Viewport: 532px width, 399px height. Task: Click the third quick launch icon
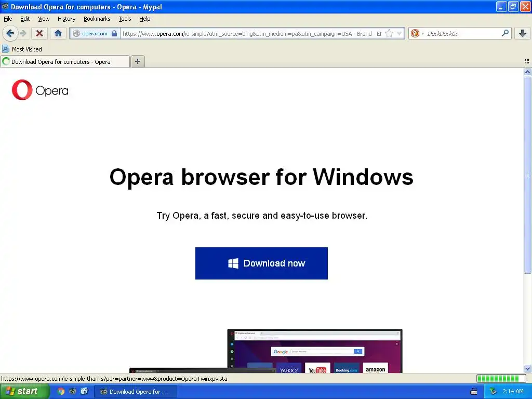click(x=84, y=392)
